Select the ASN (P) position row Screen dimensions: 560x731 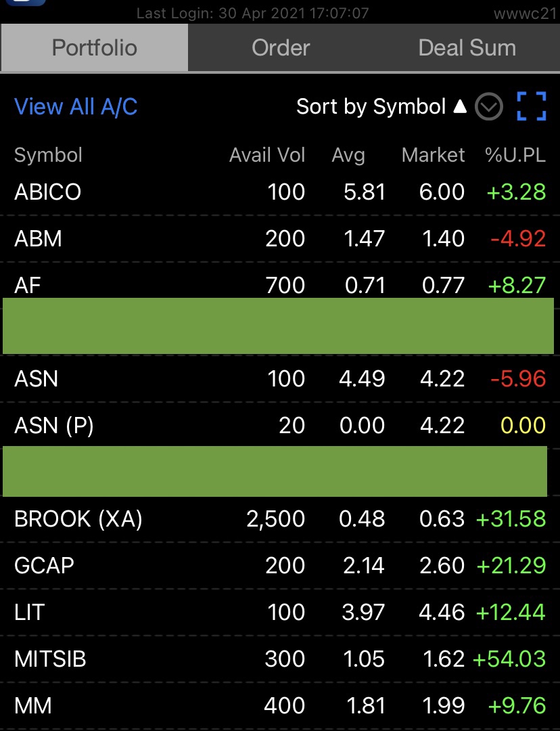point(280,424)
